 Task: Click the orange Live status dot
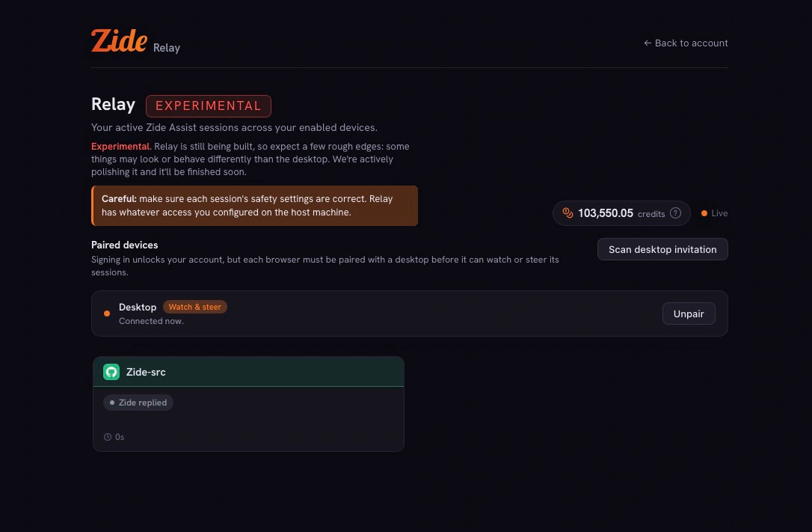704,213
